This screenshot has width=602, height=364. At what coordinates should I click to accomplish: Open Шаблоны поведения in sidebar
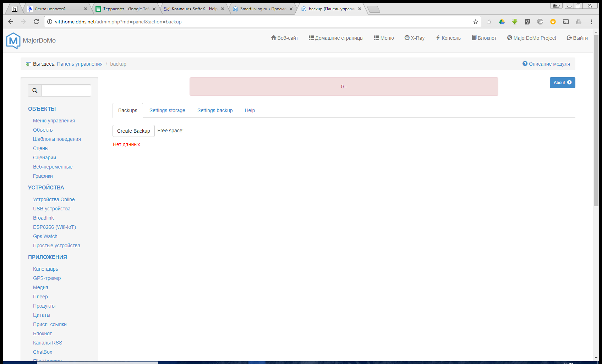[57, 139]
